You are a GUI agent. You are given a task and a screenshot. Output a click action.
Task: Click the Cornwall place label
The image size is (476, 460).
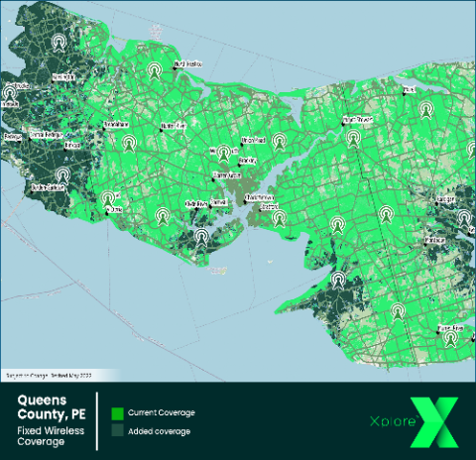pyautogui.click(x=218, y=202)
